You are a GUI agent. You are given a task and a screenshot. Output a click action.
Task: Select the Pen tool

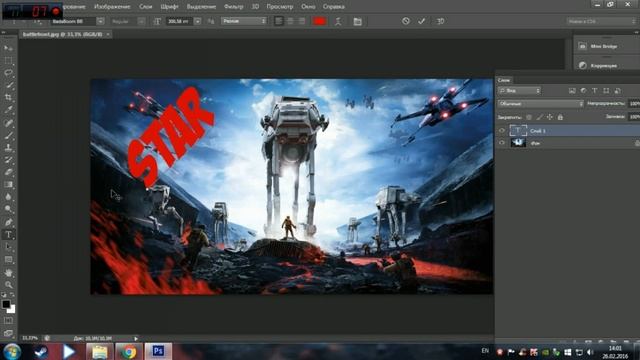(8, 222)
